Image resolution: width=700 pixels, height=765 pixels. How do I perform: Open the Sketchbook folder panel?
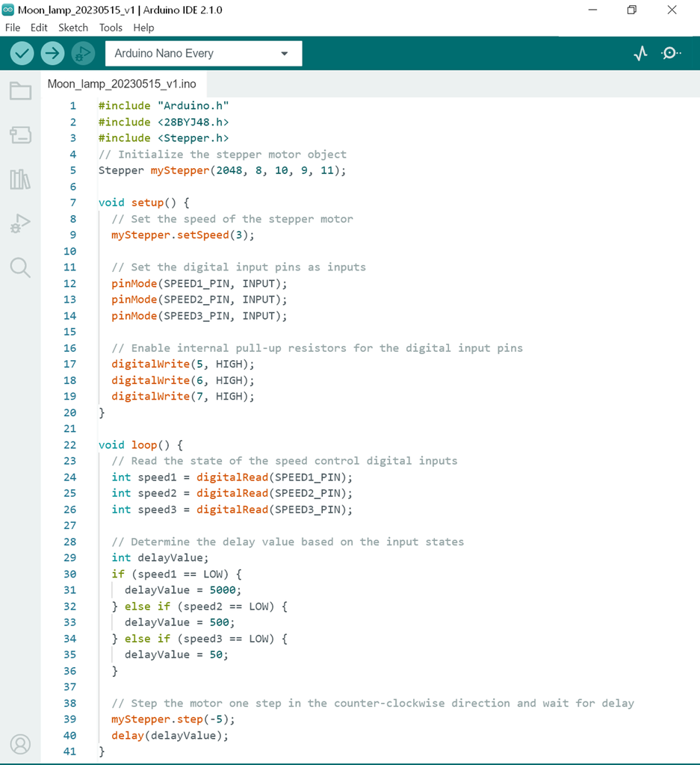pos(20,90)
